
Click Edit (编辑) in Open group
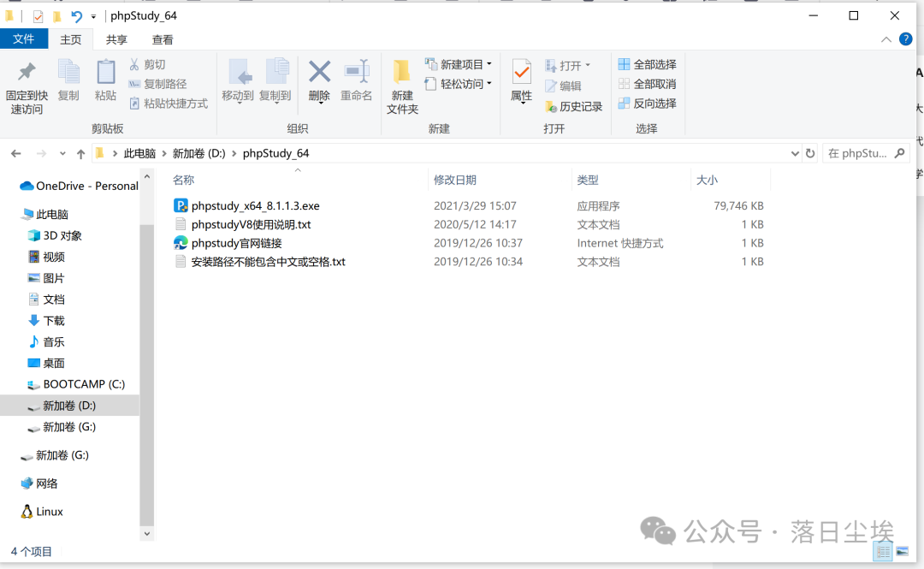click(x=563, y=86)
